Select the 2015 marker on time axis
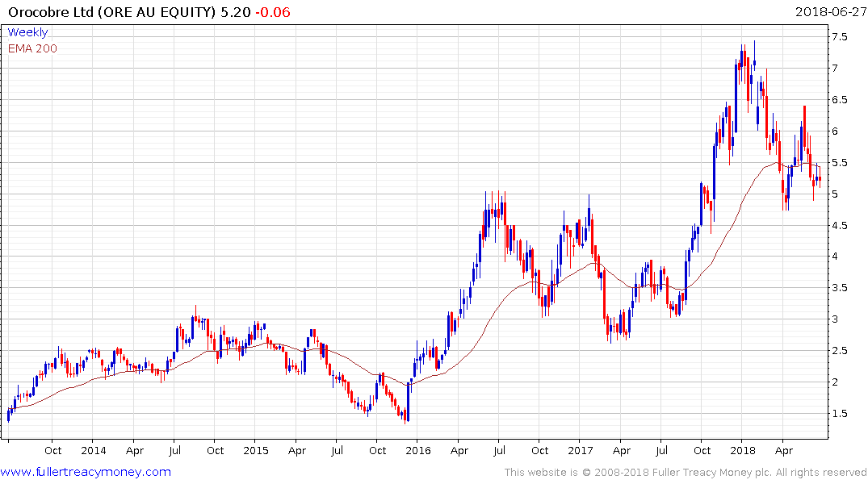 [x=255, y=451]
